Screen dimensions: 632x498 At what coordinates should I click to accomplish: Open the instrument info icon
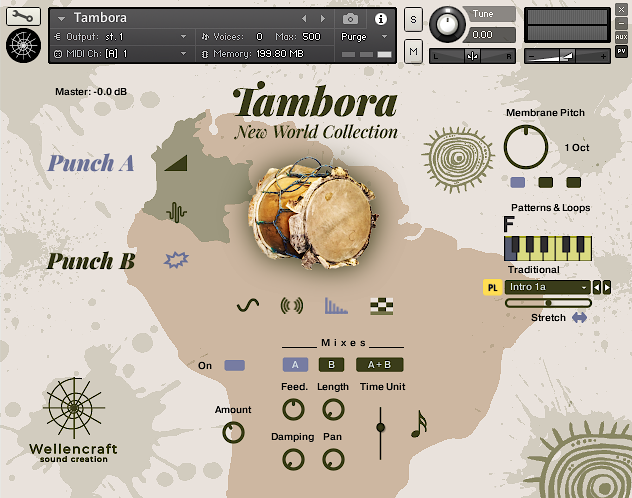(380, 19)
